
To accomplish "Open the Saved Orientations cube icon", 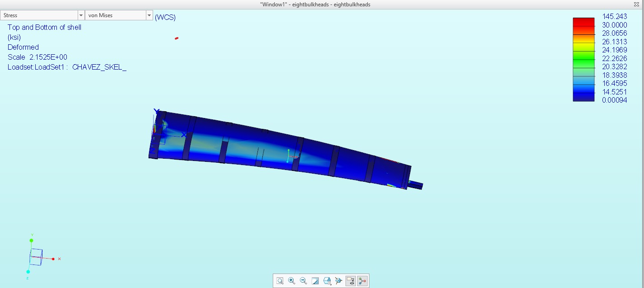I will 327,281.
